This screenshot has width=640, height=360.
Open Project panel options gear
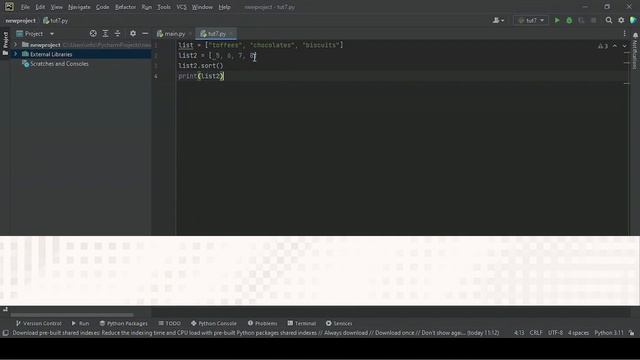pyautogui.click(x=133, y=33)
